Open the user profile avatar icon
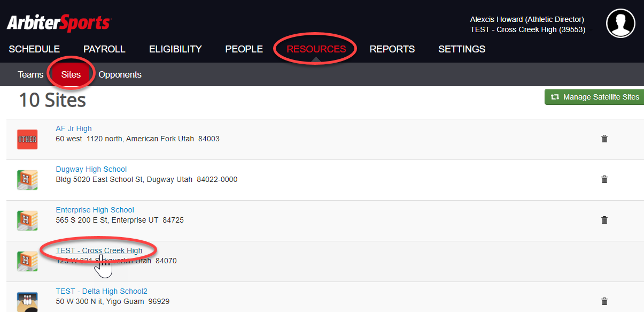The width and height of the screenshot is (644, 312). point(620,23)
